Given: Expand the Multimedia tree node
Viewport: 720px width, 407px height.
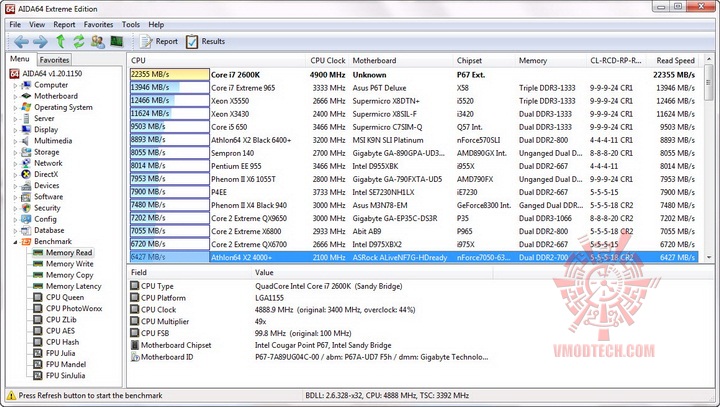Looking at the screenshot, I should click(15, 141).
